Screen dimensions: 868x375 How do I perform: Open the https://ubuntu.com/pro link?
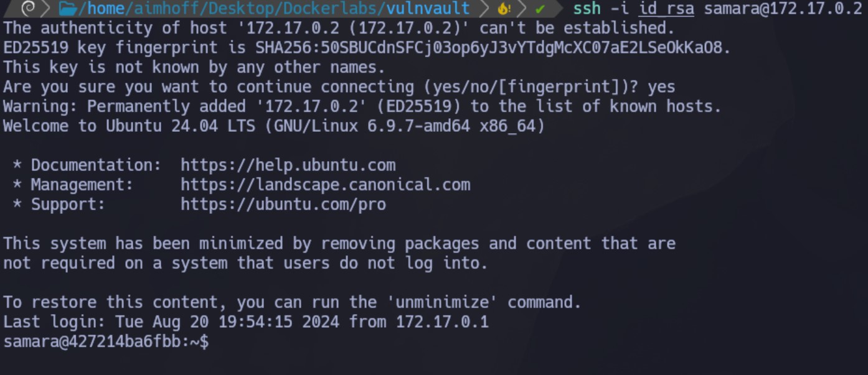pyautogui.click(x=283, y=205)
